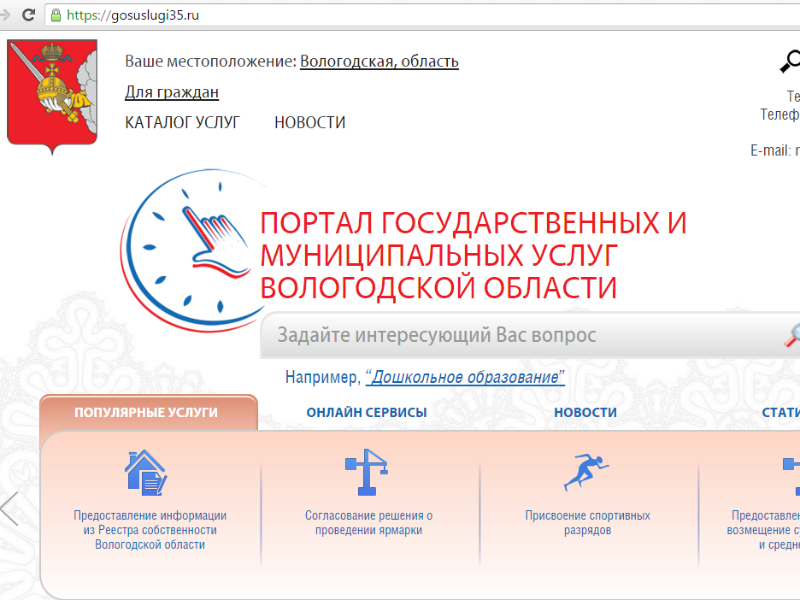This screenshot has height=600, width=800.
Task: Click the house document property registry icon
Action: [x=146, y=473]
